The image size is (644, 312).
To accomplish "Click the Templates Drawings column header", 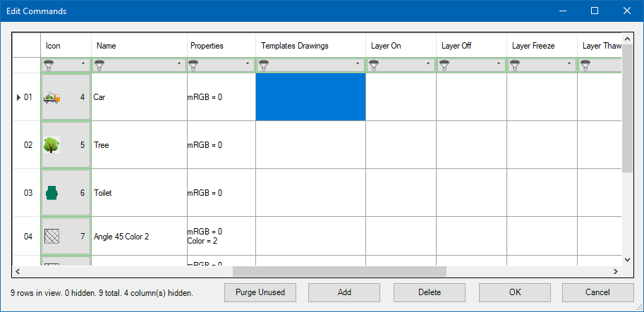I will pos(310,46).
